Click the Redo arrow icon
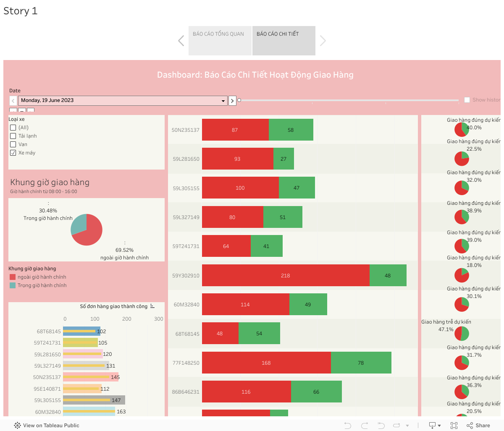 [x=365, y=426]
